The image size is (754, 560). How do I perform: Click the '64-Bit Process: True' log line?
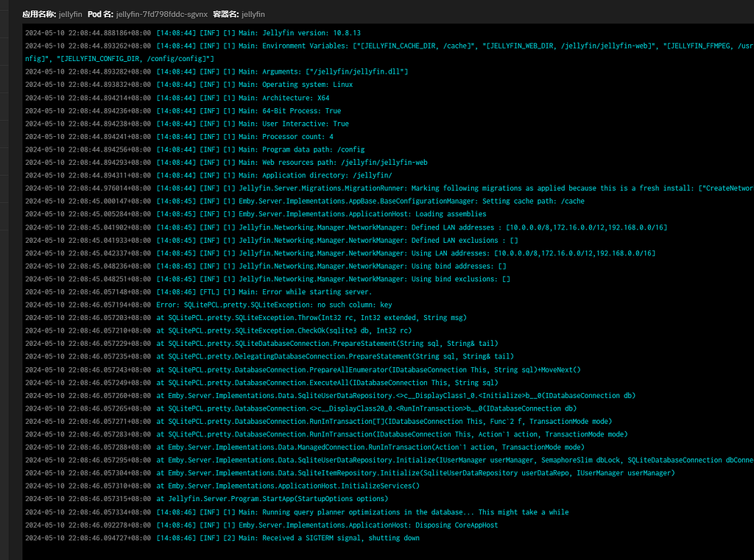pyautogui.click(x=183, y=111)
